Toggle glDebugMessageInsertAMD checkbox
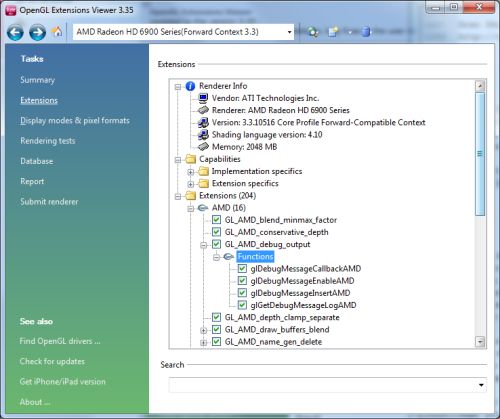500x419 pixels. [242, 293]
